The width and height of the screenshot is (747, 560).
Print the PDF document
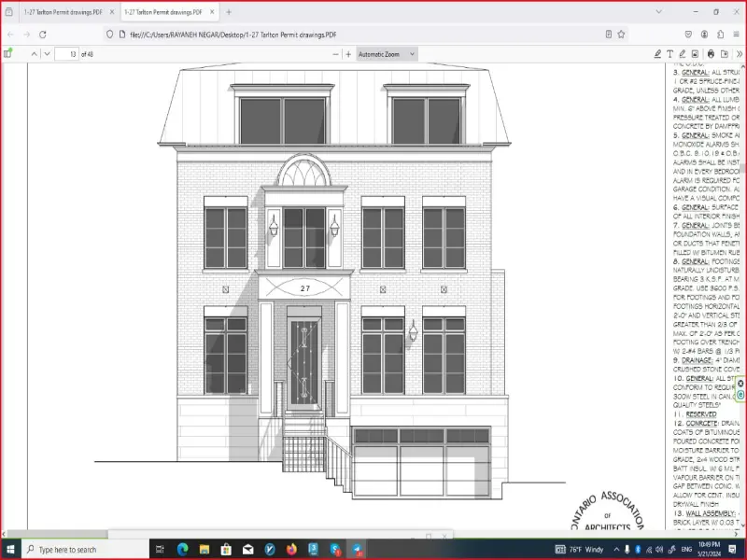pyautogui.click(x=711, y=54)
